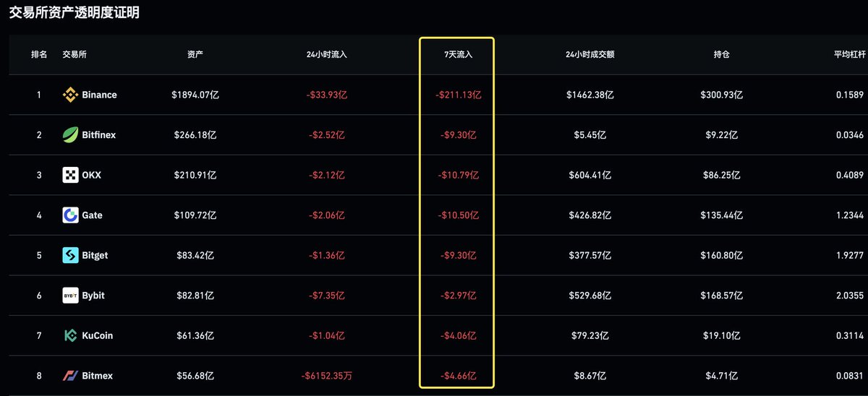The width and height of the screenshot is (868, 396).
Task: Click the Bybit logo icon
Action: 70,296
